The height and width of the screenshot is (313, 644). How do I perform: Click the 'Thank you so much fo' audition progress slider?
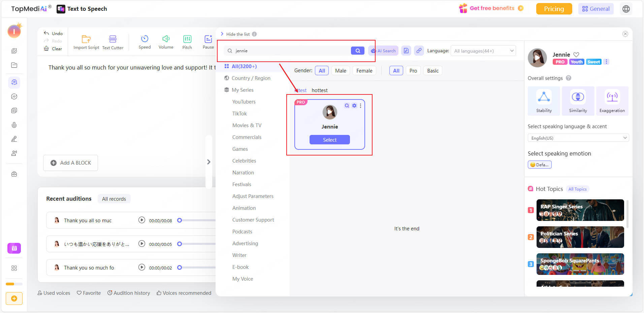197,267
